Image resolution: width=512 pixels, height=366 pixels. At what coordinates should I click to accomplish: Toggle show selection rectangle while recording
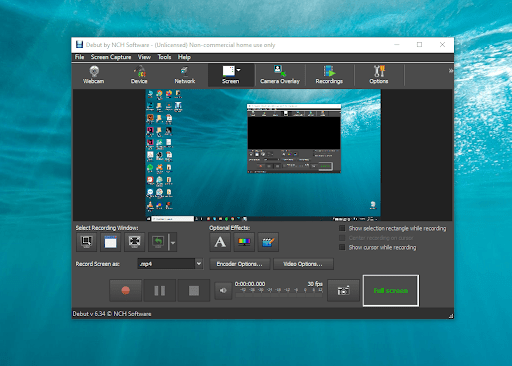pos(342,228)
